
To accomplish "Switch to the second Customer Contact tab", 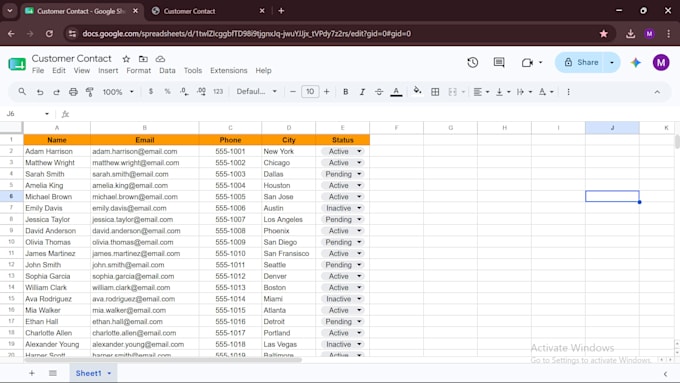I will coord(208,11).
